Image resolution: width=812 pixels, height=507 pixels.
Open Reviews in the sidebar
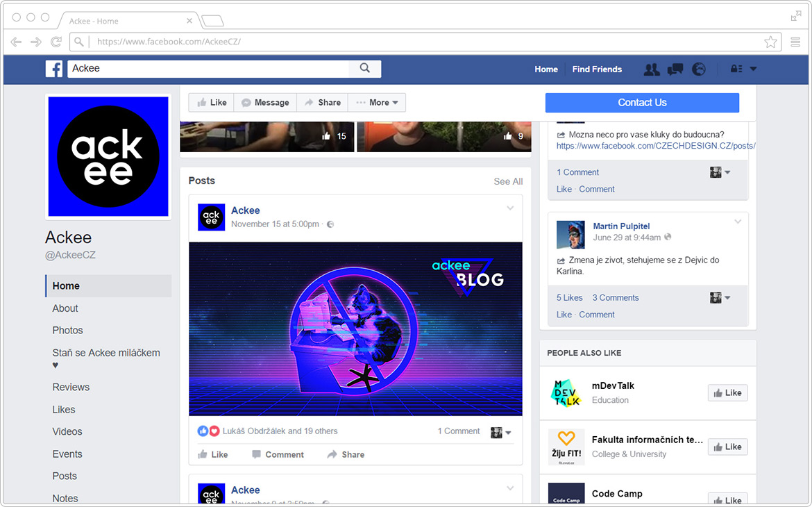pos(71,387)
